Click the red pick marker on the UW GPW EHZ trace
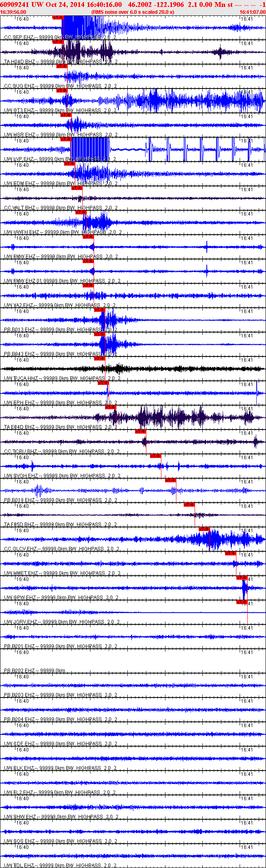 click(242, 578)
